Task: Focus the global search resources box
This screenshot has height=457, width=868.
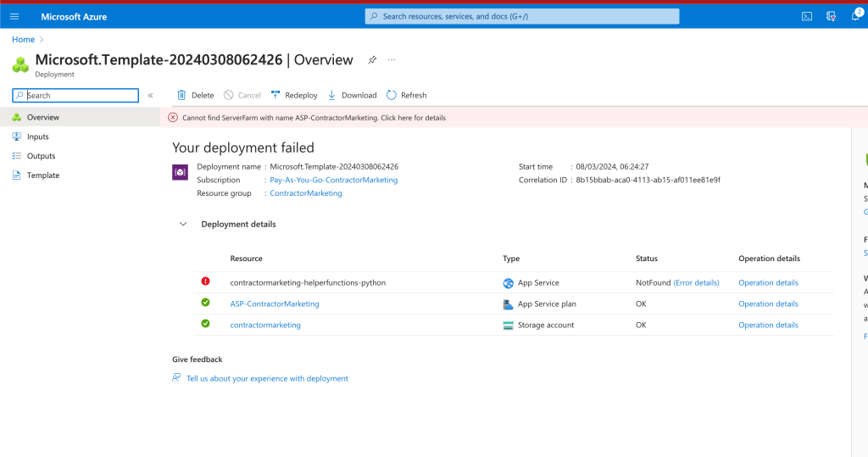Action: click(x=522, y=16)
